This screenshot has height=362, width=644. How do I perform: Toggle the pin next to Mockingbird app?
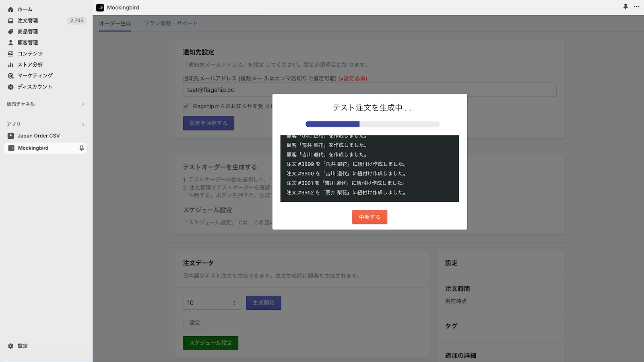coord(81,148)
